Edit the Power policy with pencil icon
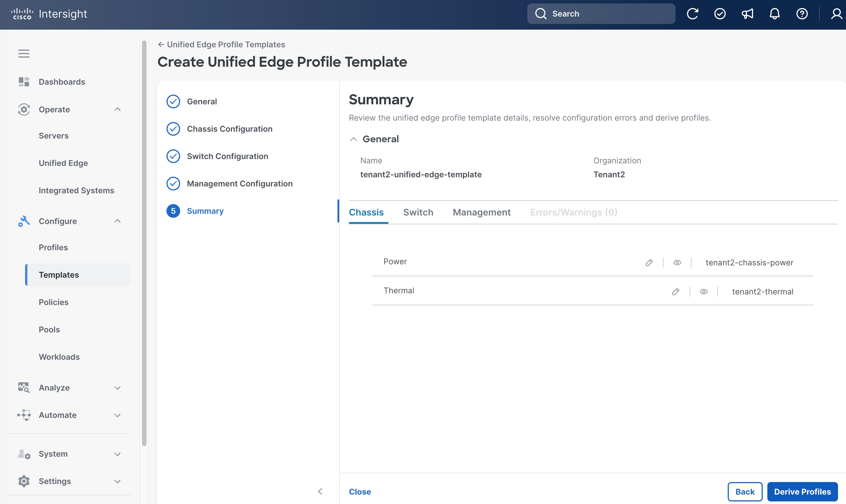 tap(649, 263)
